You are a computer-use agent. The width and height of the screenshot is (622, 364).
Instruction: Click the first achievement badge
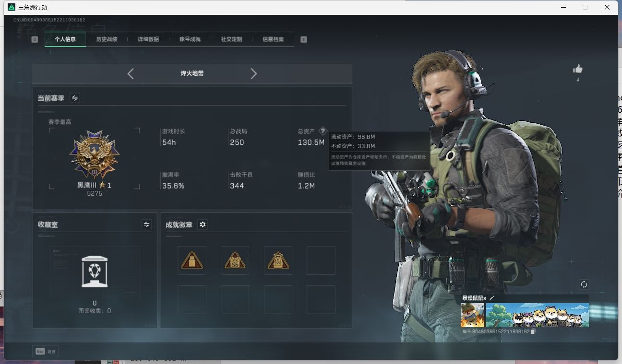(192, 260)
